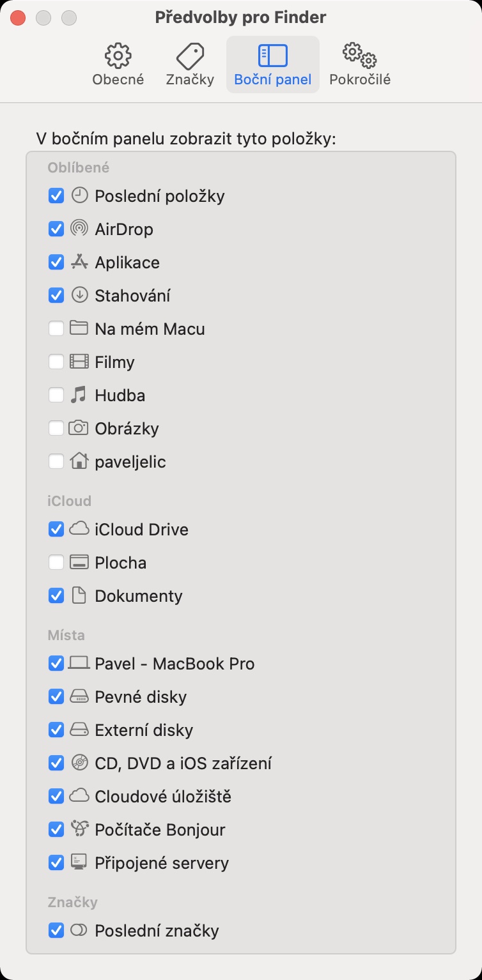Click the Pevné disky label
Viewport: 482px width, 980px height.
[141, 697]
